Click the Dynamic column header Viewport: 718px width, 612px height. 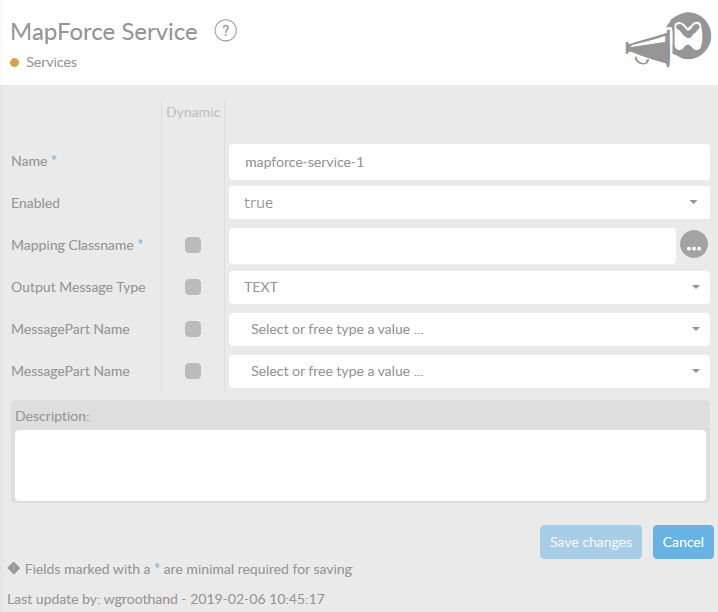[x=193, y=112]
